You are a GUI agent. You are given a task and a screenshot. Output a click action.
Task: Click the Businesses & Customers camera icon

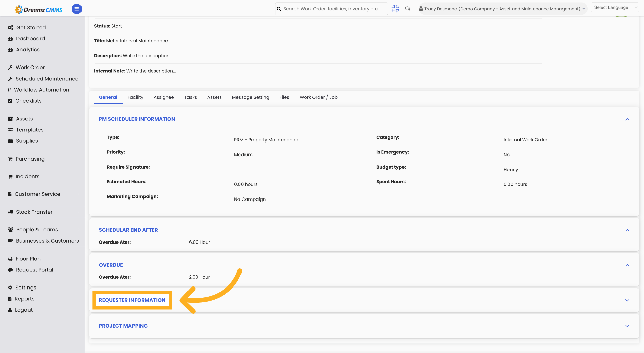pos(10,241)
